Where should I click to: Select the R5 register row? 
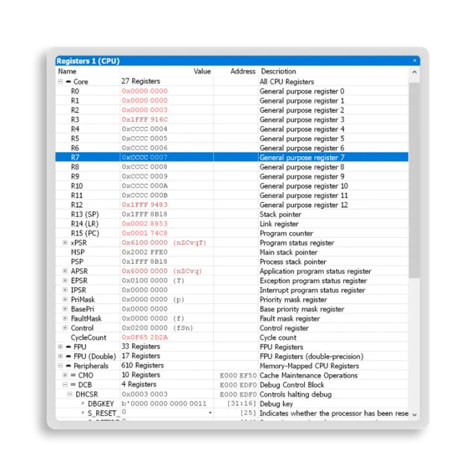click(232, 139)
